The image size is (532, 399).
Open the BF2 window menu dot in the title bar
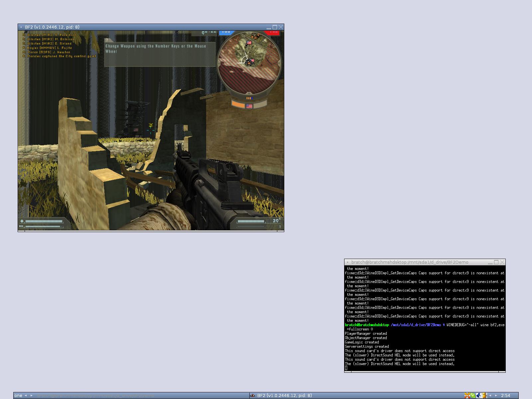[x=21, y=27]
